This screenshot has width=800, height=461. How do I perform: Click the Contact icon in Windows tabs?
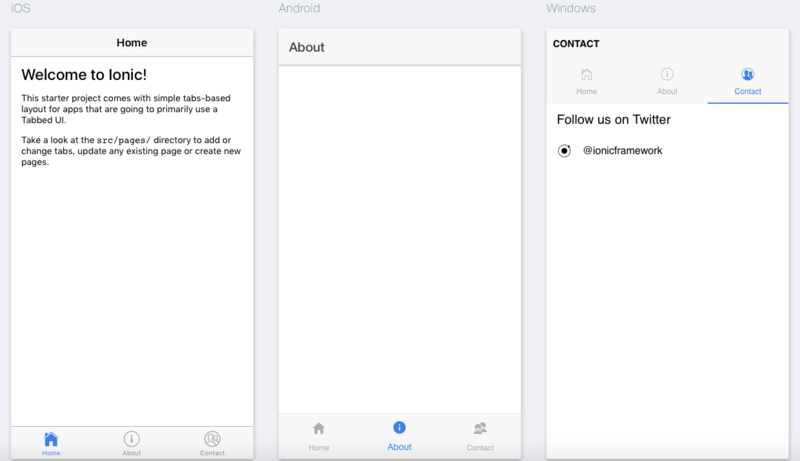click(747, 74)
